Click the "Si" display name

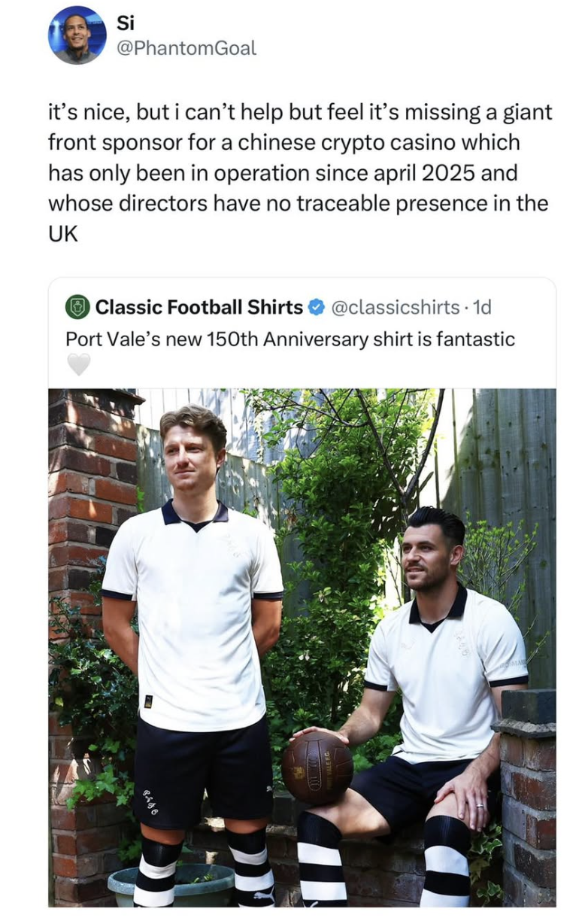[x=124, y=23]
